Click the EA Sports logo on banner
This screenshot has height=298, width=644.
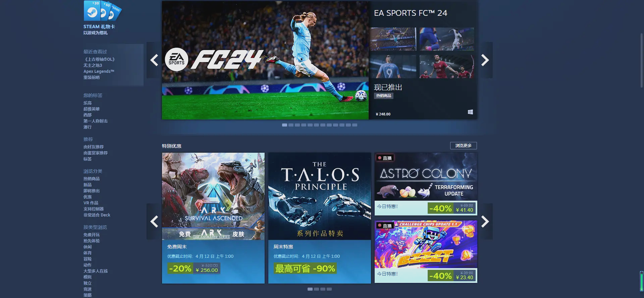click(x=176, y=59)
